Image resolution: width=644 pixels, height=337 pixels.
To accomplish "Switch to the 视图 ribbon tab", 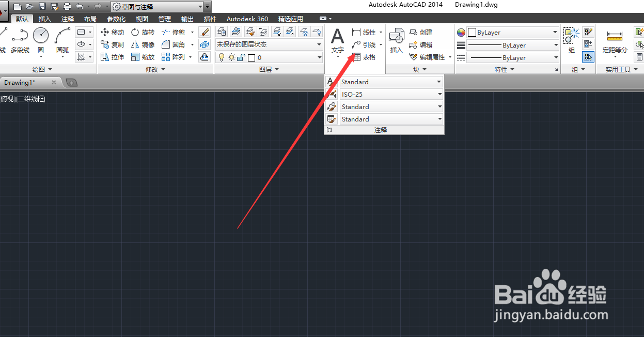I will 142,19.
